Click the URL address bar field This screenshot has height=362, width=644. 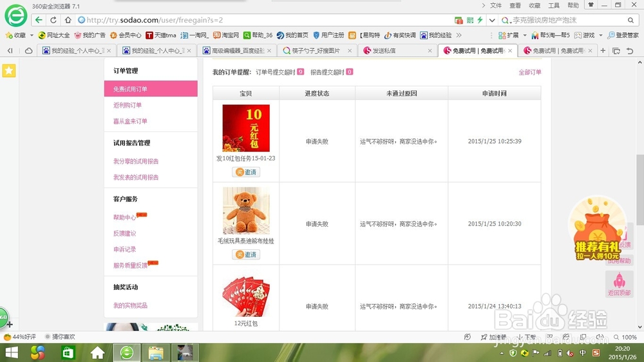(x=265, y=20)
